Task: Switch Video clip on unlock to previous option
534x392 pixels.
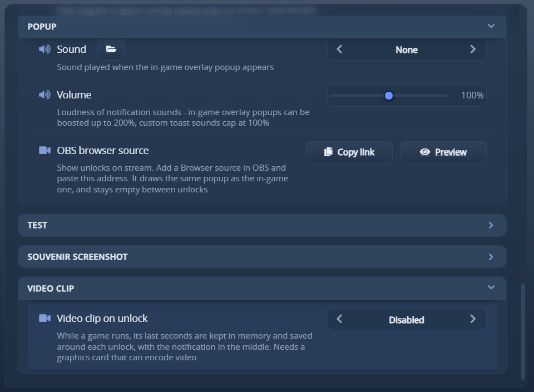Action: [x=339, y=319]
